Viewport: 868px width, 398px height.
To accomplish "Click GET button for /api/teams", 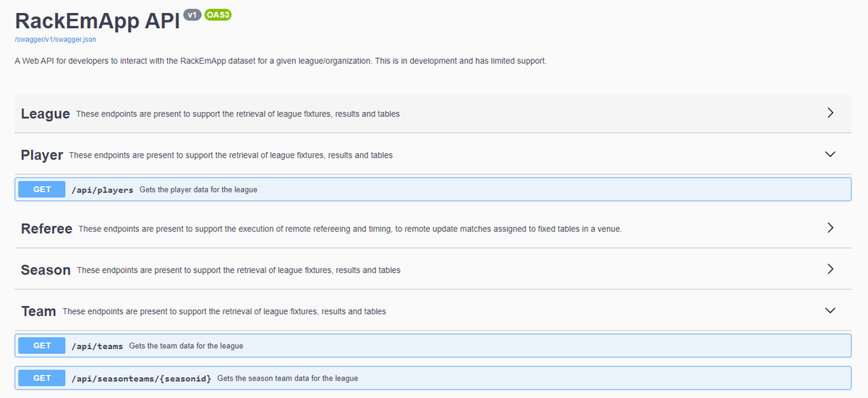I will [42, 346].
